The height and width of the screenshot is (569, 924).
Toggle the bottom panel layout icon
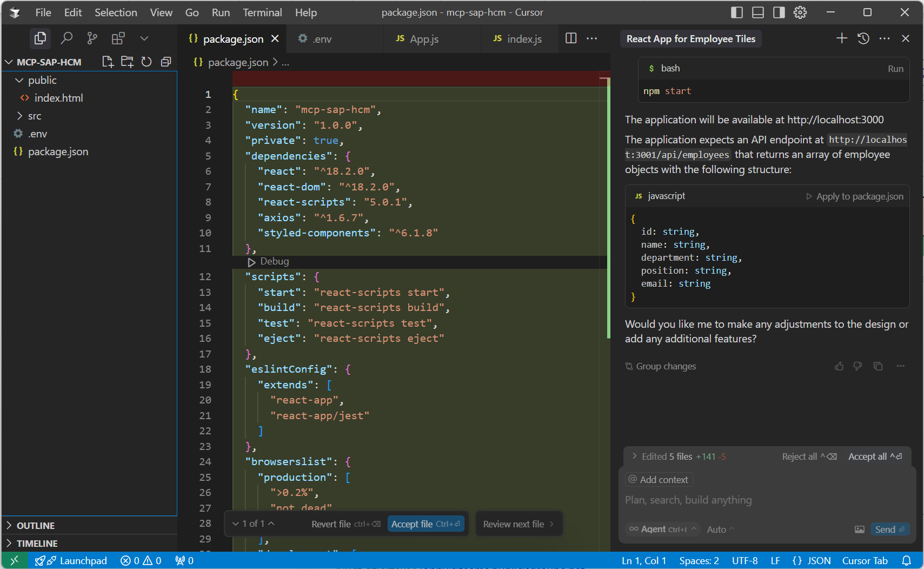(758, 12)
